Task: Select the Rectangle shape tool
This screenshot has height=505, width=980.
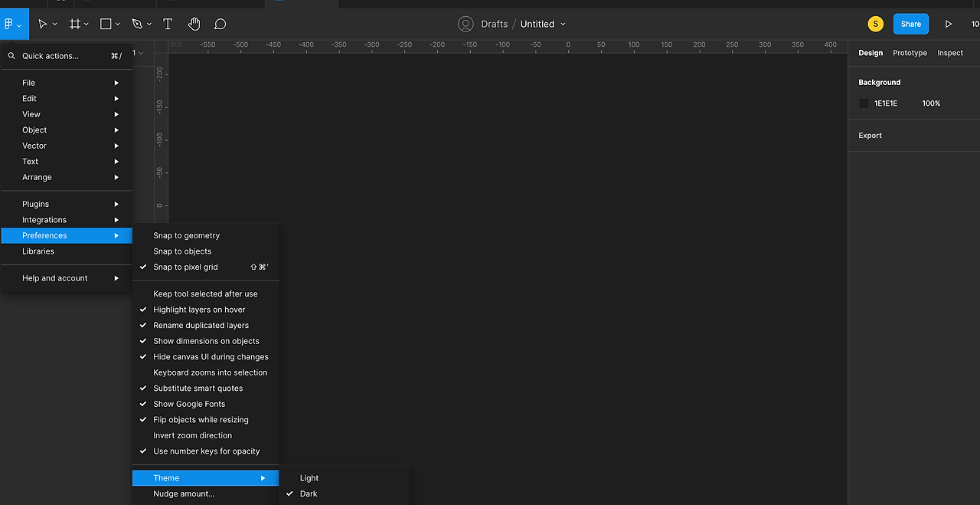Action: (106, 25)
